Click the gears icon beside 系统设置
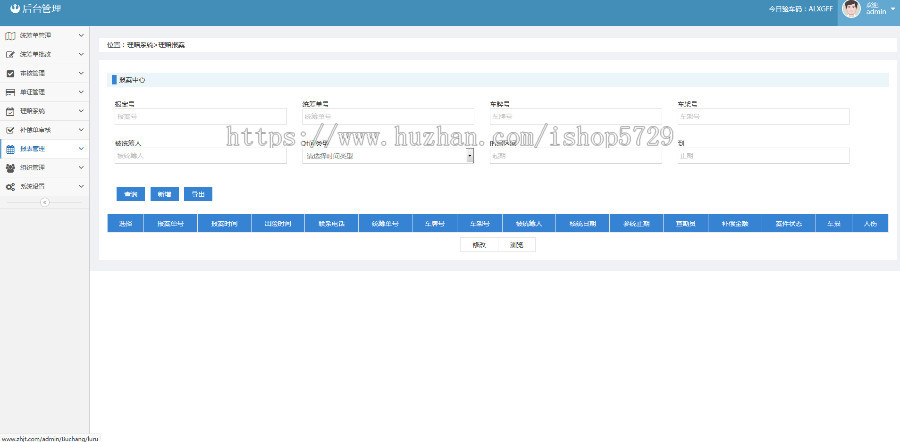The width and height of the screenshot is (900, 442). pyautogui.click(x=10, y=187)
